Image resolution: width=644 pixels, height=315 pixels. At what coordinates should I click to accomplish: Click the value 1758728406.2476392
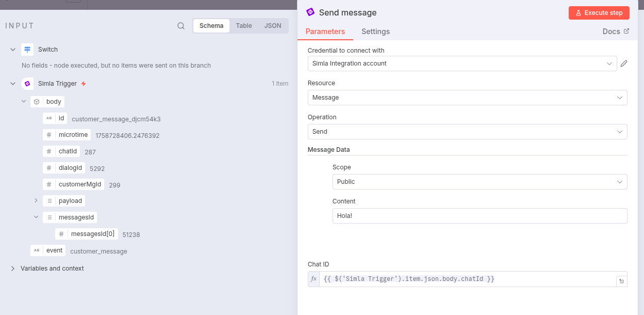click(x=127, y=136)
